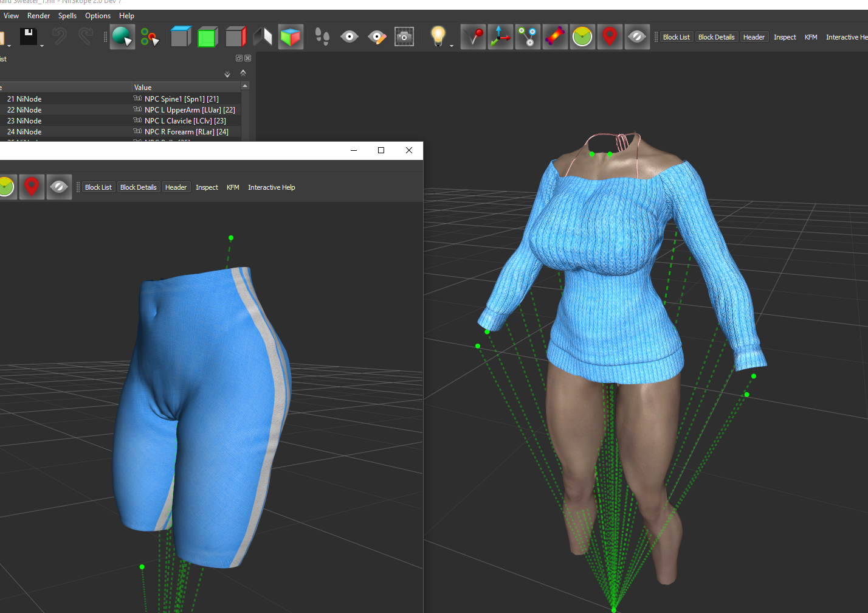This screenshot has width=868, height=613.
Task: Enable Walk mode footprints icon
Action: click(322, 37)
